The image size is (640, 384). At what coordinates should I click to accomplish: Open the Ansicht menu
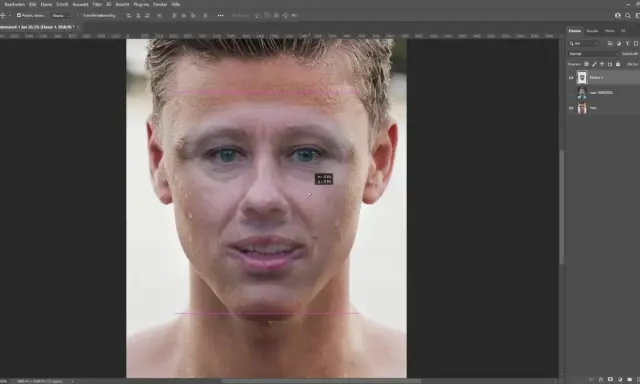pyautogui.click(x=122, y=4)
